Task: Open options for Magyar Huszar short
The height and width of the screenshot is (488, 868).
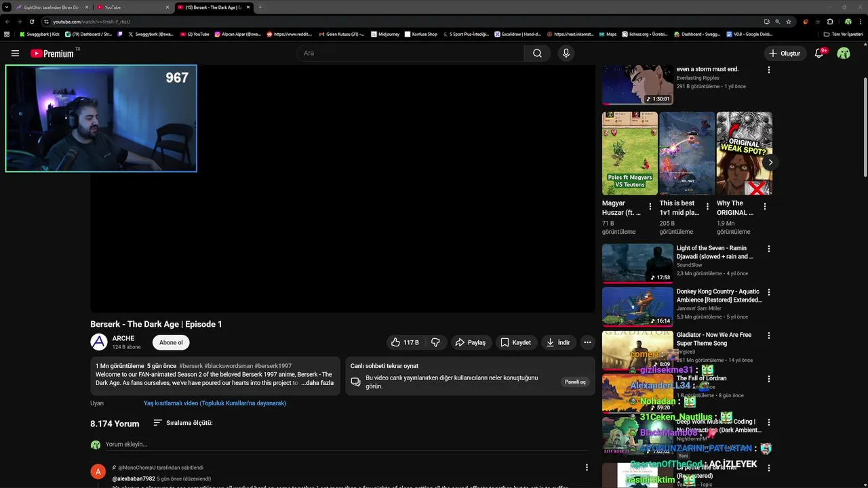Action: pyautogui.click(x=650, y=206)
